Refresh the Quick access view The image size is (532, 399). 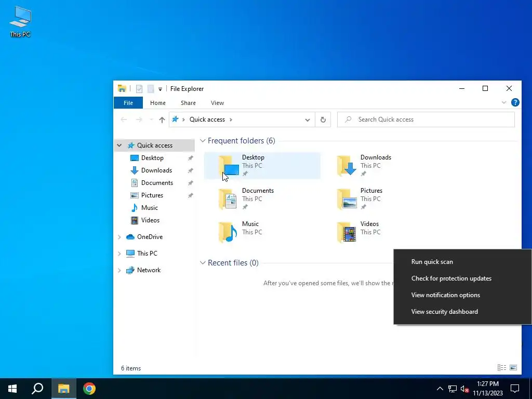323,119
